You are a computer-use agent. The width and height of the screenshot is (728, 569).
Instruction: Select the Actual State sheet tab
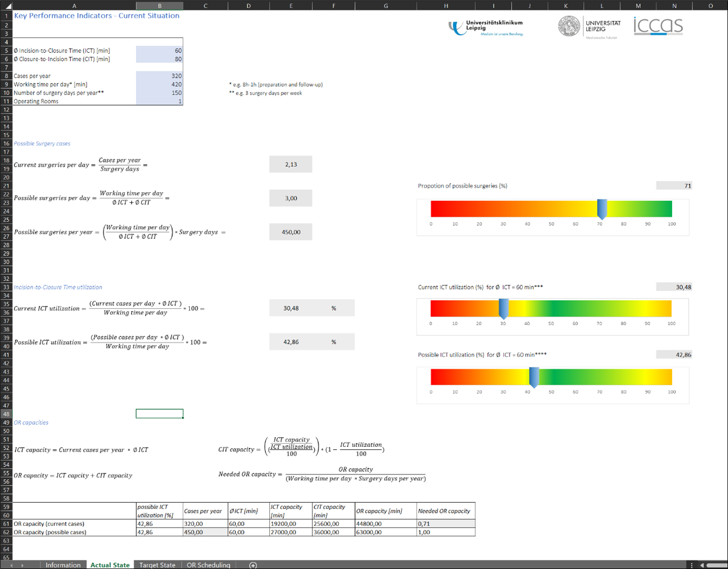click(x=110, y=565)
